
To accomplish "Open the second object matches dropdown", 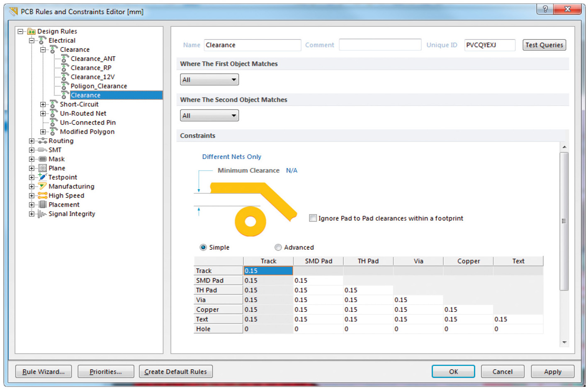I will 209,116.
